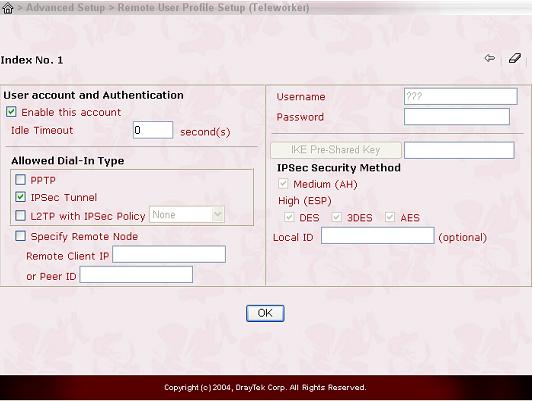Enable the PPTP dial-in type
This screenshot has height=401, width=533.
coord(20,179)
